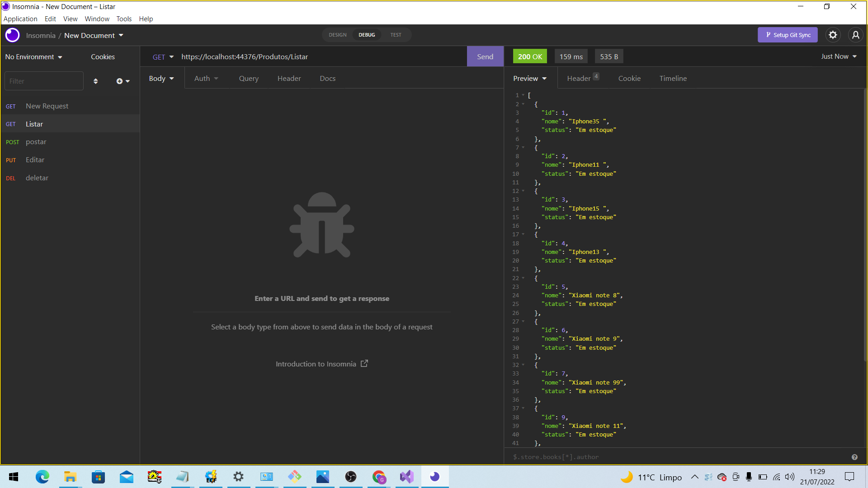Open the volume control tray icon

click(790, 477)
